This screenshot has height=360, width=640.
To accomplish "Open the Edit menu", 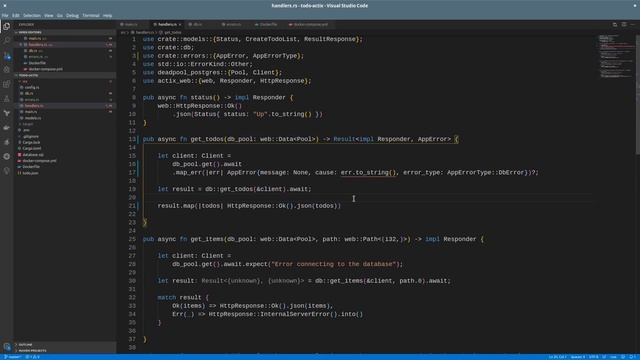I will 16,16.
